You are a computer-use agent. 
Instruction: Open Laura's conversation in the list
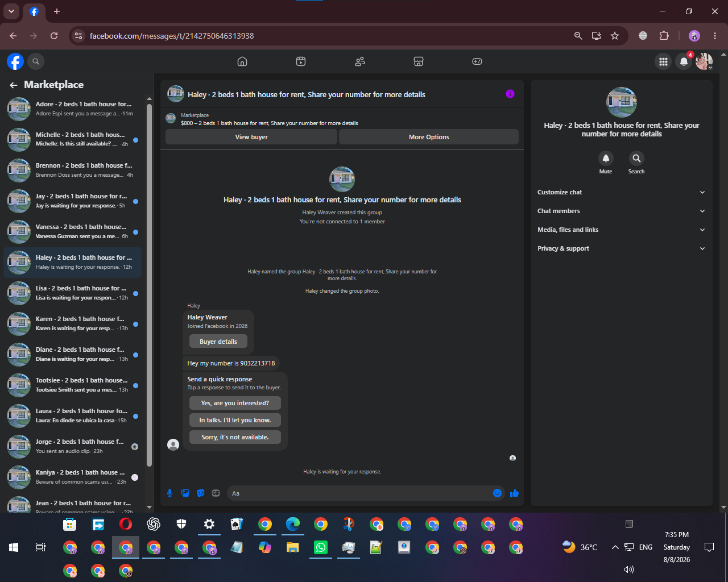click(73, 415)
